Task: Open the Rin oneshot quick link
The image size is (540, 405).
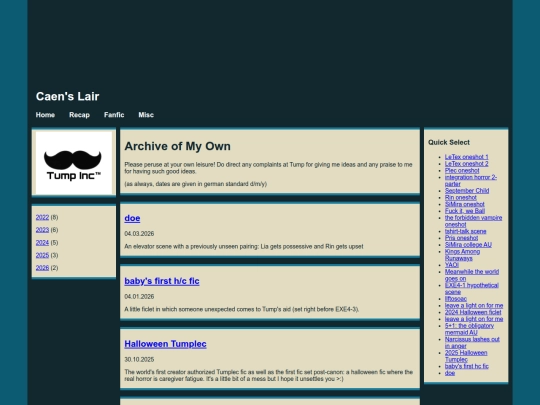Action: pyautogui.click(x=460, y=197)
